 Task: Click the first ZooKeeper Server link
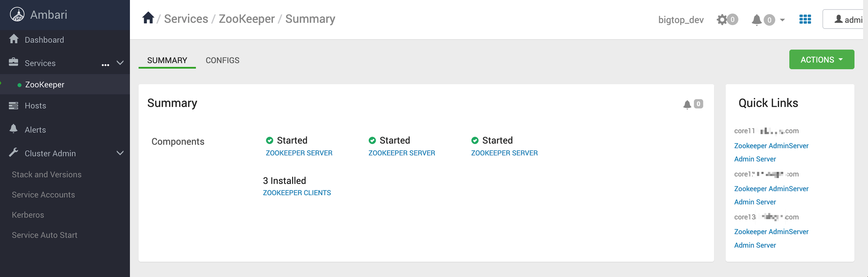(299, 153)
